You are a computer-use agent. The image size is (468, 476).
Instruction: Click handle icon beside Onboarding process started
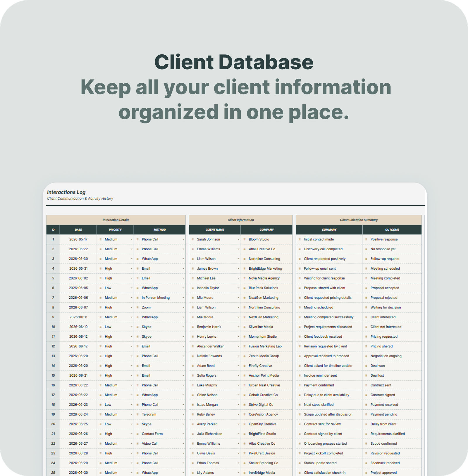pyautogui.click(x=300, y=444)
